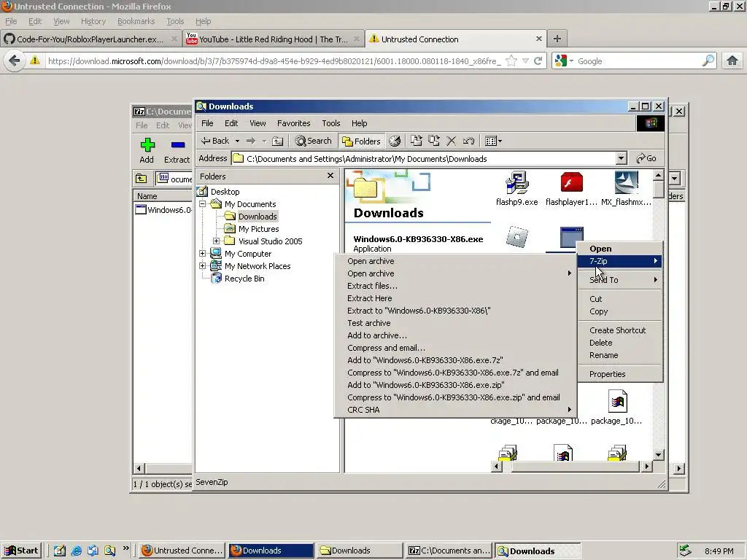Expand the Visual Studio 2005 node

coord(216,241)
